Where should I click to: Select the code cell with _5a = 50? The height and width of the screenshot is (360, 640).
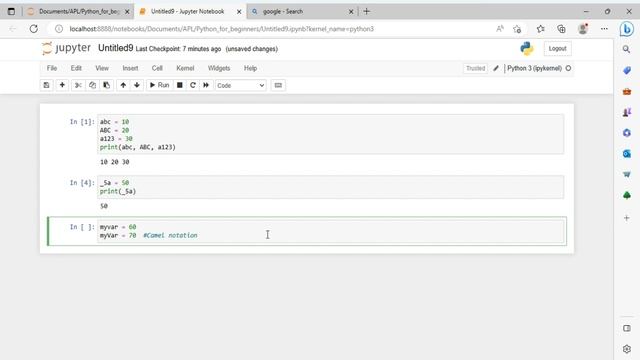point(331,187)
